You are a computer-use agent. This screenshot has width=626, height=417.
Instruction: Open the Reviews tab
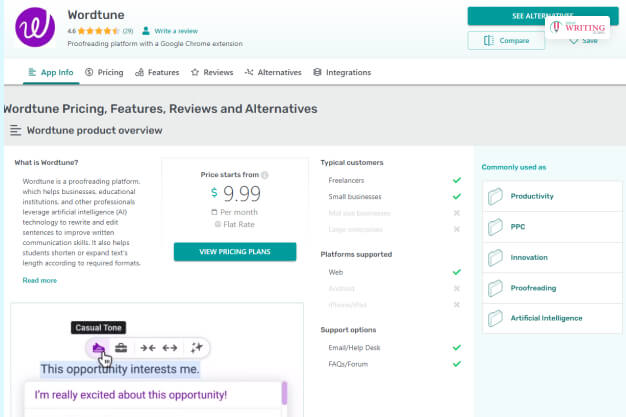click(x=212, y=72)
